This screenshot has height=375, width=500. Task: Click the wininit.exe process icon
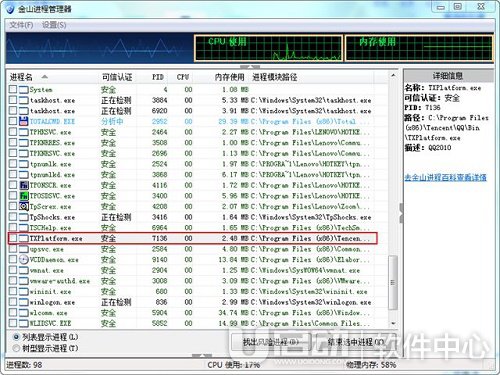(x=24, y=291)
